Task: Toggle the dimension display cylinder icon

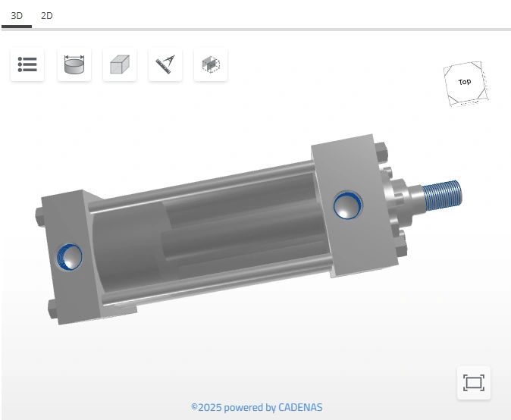Action: click(x=74, y=65)
